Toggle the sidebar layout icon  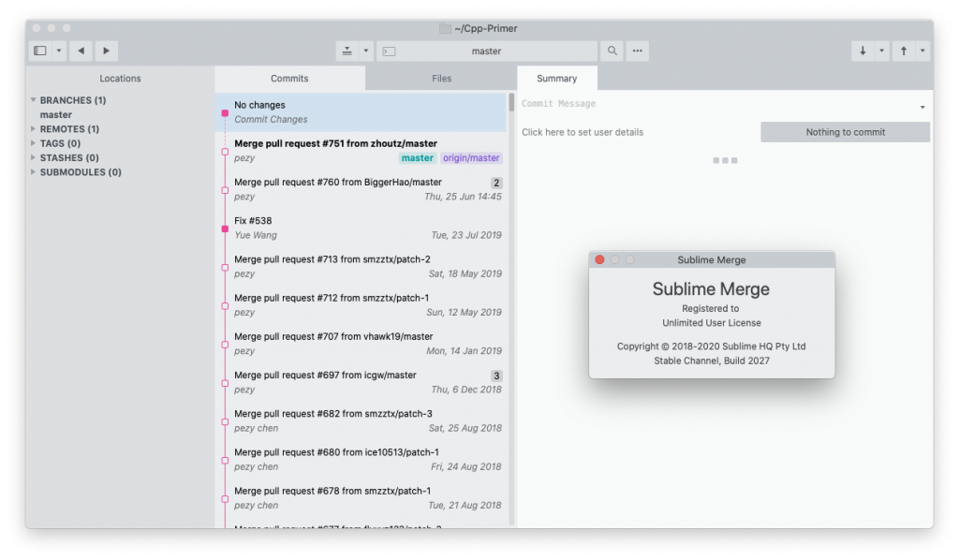point(40,51)
